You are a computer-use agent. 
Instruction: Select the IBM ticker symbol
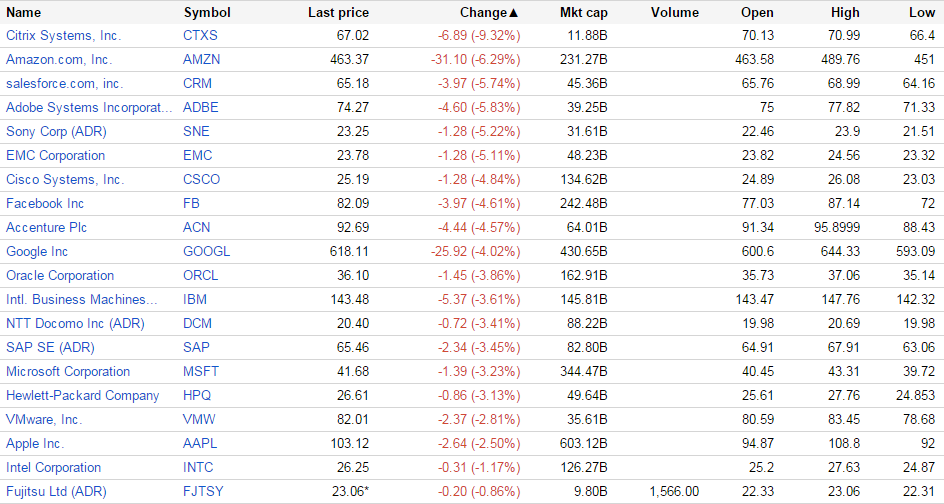tap(195, 300)
